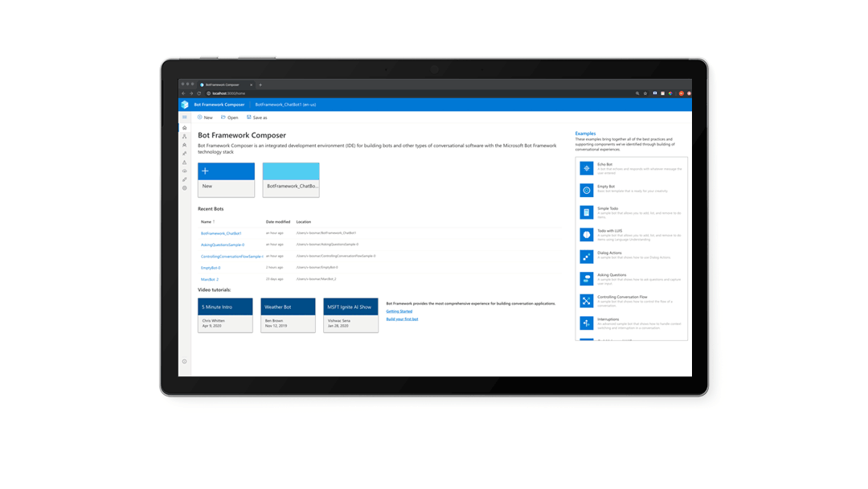The height and width of the screenshot is (489, 868).
Task: Select Simple Todo example title
Action: tap(608, 209)
